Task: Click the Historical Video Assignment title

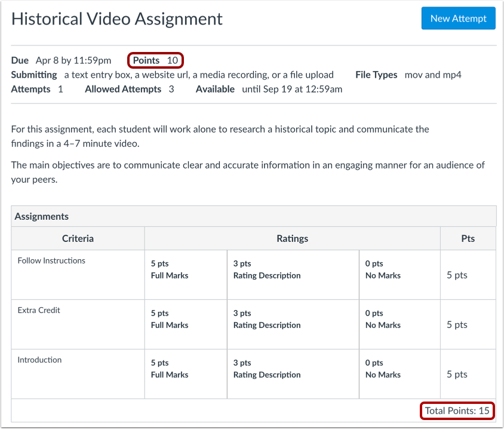Action: (x=117, y=19)
